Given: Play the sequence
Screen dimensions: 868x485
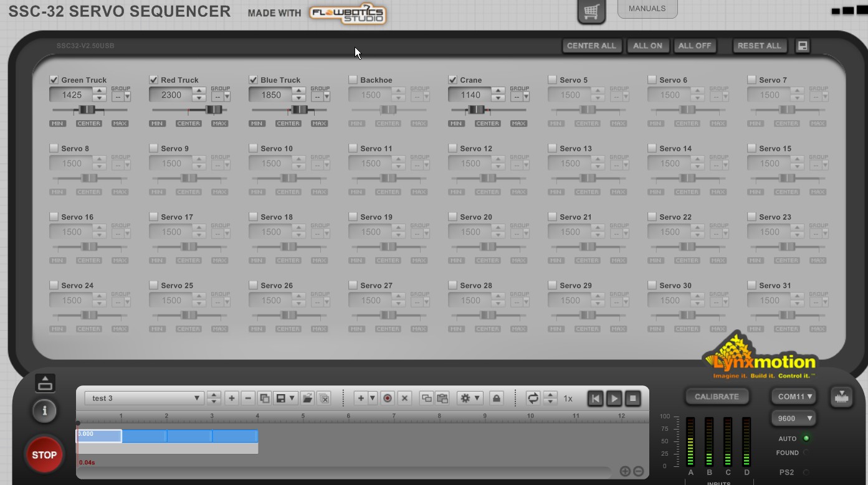Looking at the screenshot, I should (614, 398).
